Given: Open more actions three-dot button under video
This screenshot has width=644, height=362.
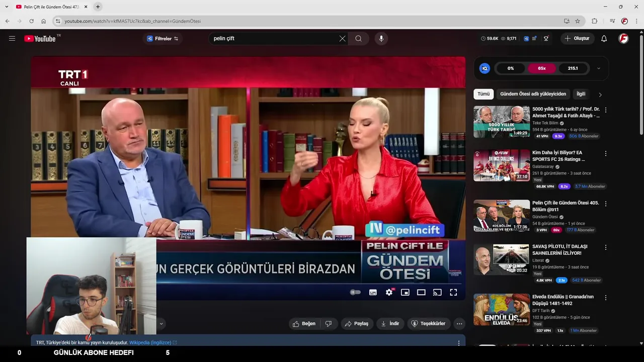Looking at the screenshot, I should point(459,324).
